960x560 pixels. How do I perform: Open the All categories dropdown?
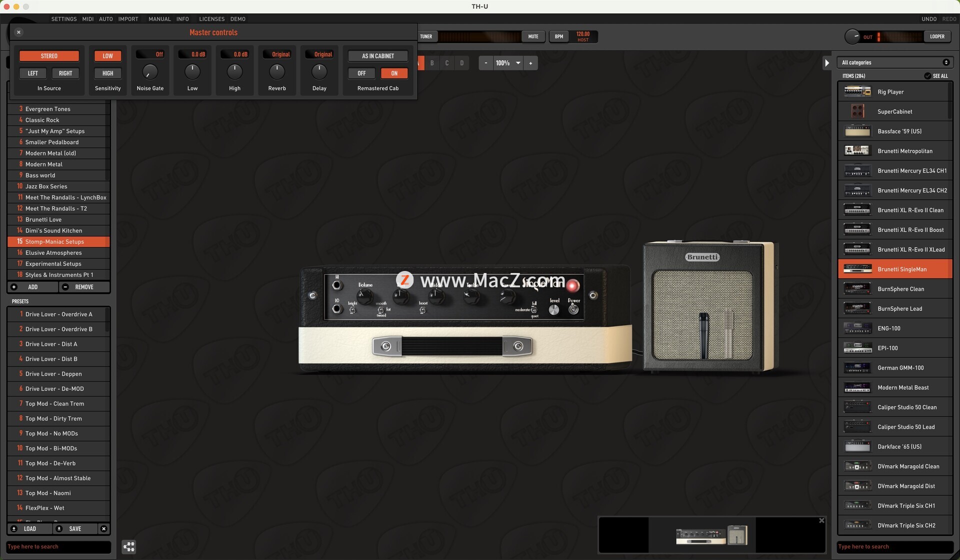[x=894, y=62]
